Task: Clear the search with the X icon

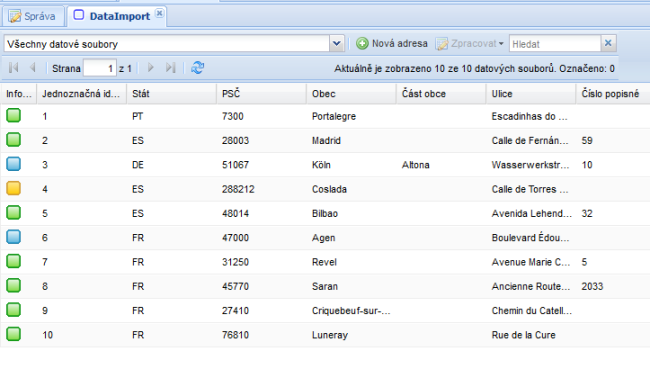Action: pyautogui.click(x=608, y=43)
